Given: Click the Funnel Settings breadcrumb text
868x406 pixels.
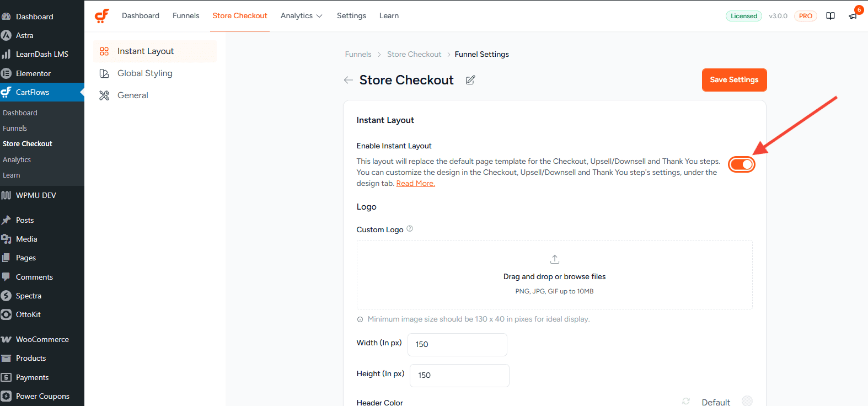Looking at the screenshot, I should tap(482, 54).
